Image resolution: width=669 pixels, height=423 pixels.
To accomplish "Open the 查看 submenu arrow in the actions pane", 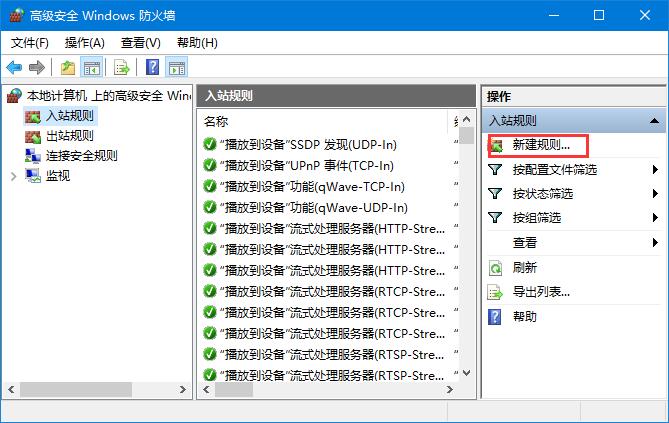I will 655,242.
